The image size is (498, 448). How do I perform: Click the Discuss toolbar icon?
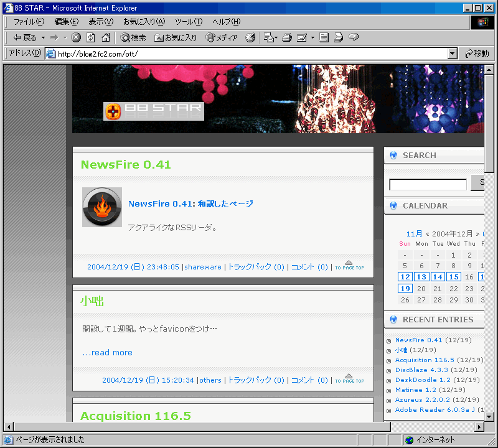[324, 38]
